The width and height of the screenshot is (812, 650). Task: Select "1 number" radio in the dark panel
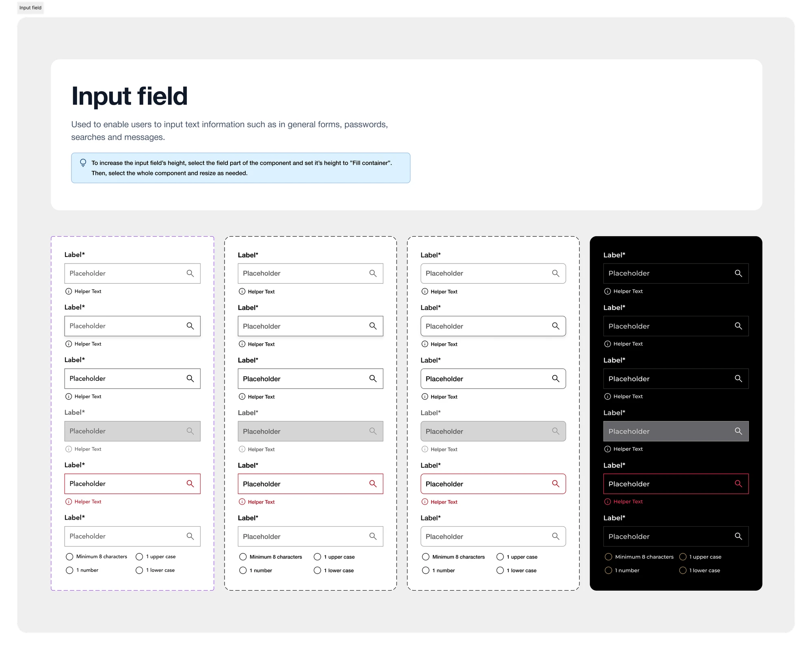pyautogui.click(x=608, y=570)
